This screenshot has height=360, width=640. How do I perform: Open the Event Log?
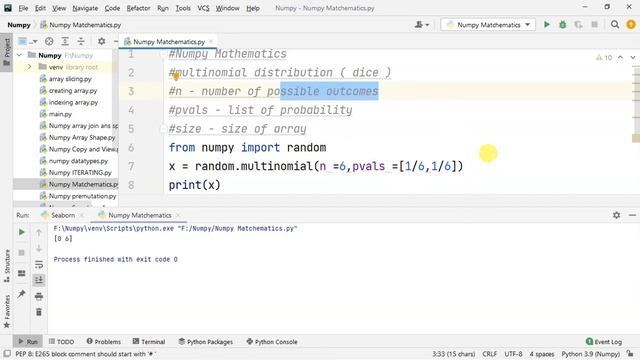604,342
